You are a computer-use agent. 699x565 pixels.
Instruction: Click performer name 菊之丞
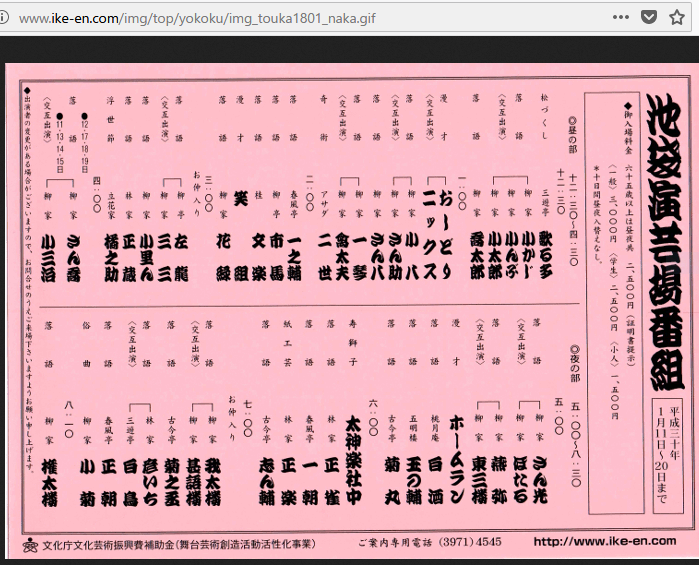(172, 482)
